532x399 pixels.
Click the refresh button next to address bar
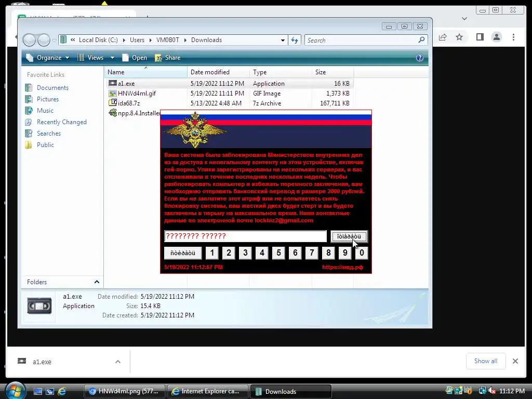click(295, 41)
